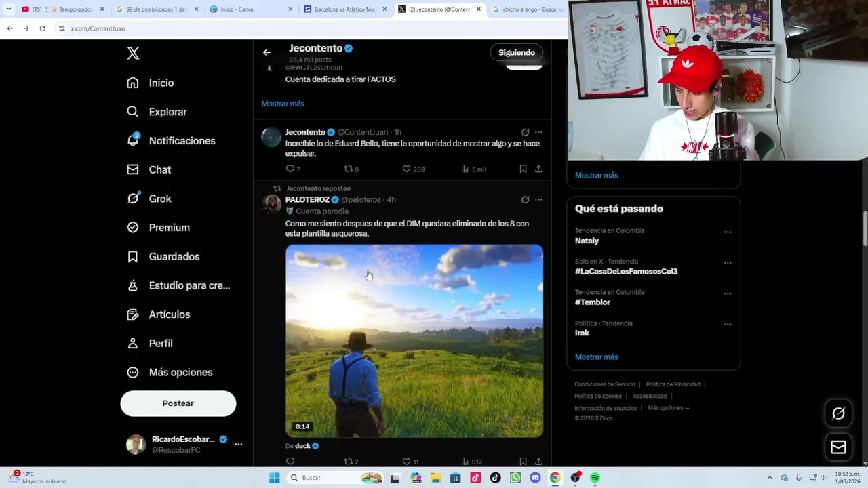Open options dots for #Temblor trend
Screen dimensions: 868x488
point(728,293)
